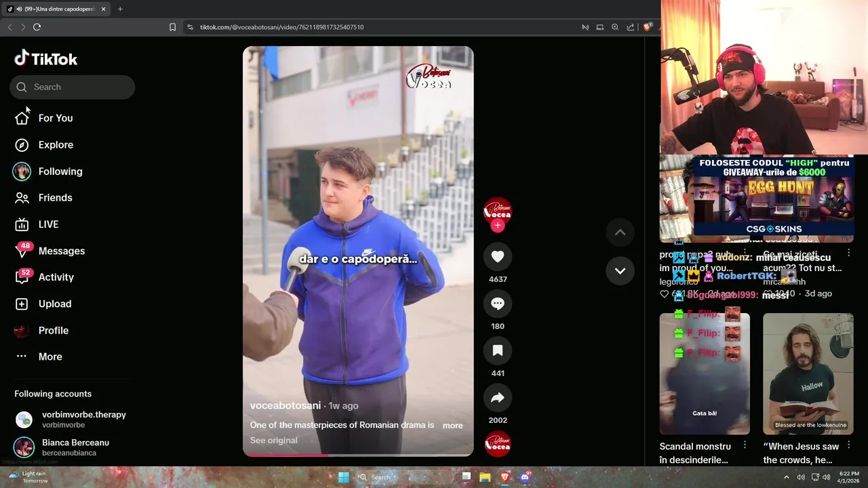Go to next video arrow
This screenshot has height=488, width=868.
click(620, 270)
